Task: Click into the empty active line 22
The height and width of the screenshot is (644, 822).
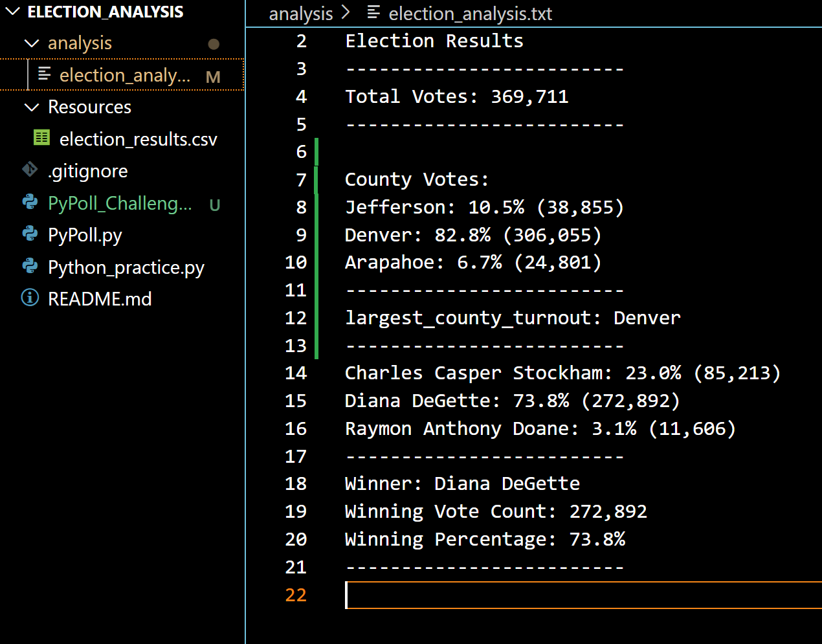Action: [x=583, y=595]
